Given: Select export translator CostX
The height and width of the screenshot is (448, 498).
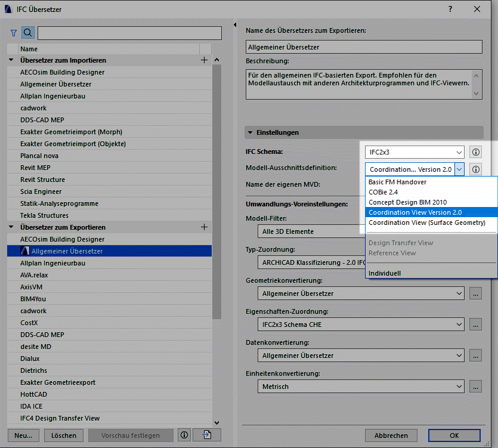Looking at the screenshot, I should click(x=109, y=323).
